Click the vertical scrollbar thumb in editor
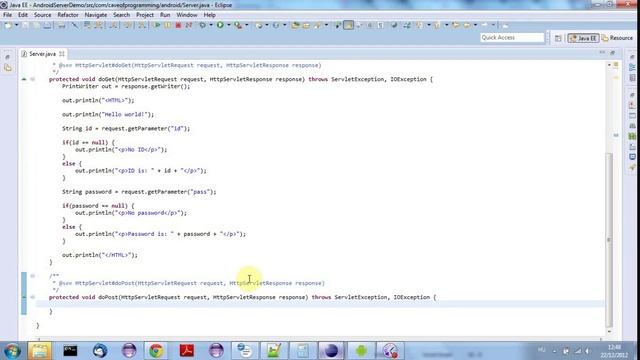This screenshot has height=360, width=640. coord(609,239)
